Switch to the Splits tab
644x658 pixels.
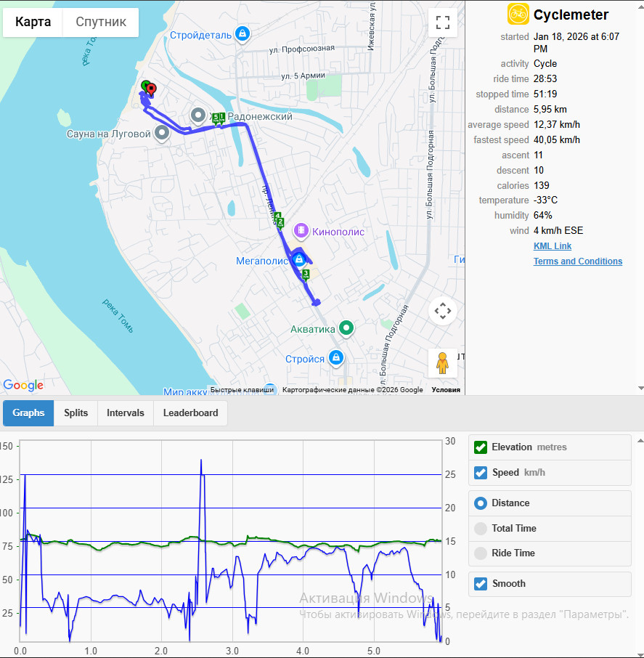click(76, 413)
